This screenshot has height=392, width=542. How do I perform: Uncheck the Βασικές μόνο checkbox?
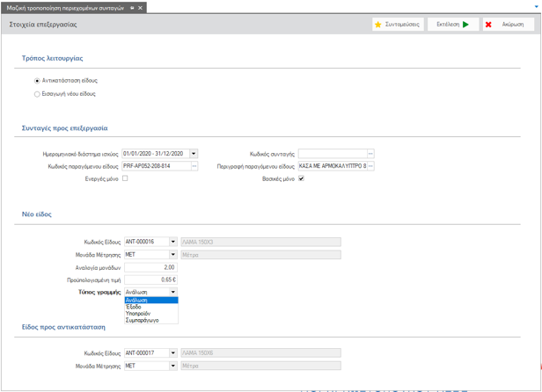click(x=302, y=178)
